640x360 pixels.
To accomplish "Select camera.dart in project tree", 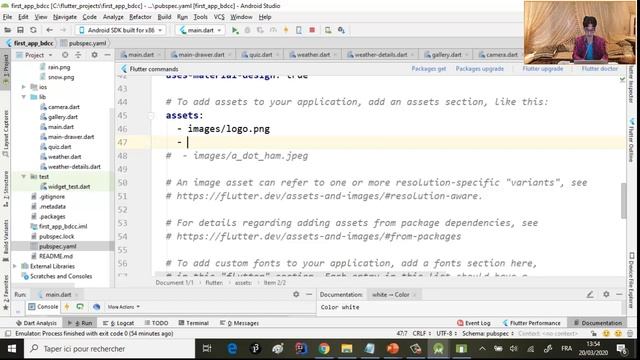I will click(64, 107).
